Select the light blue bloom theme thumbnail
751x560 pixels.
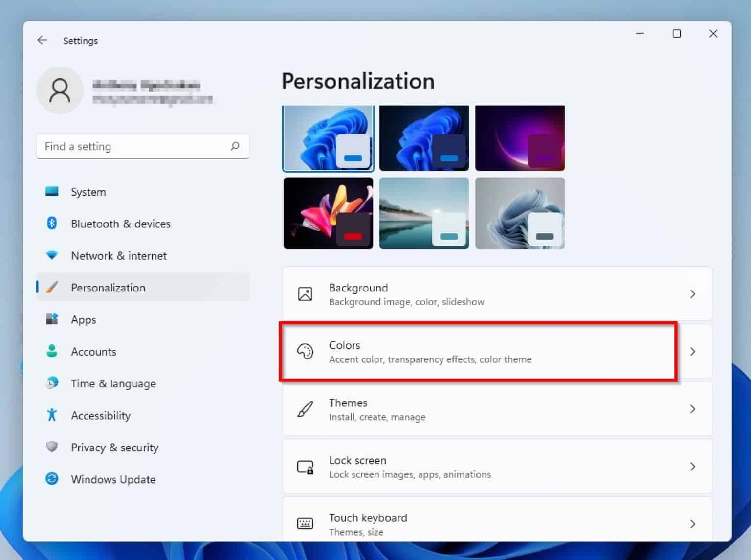coord(328,138)
